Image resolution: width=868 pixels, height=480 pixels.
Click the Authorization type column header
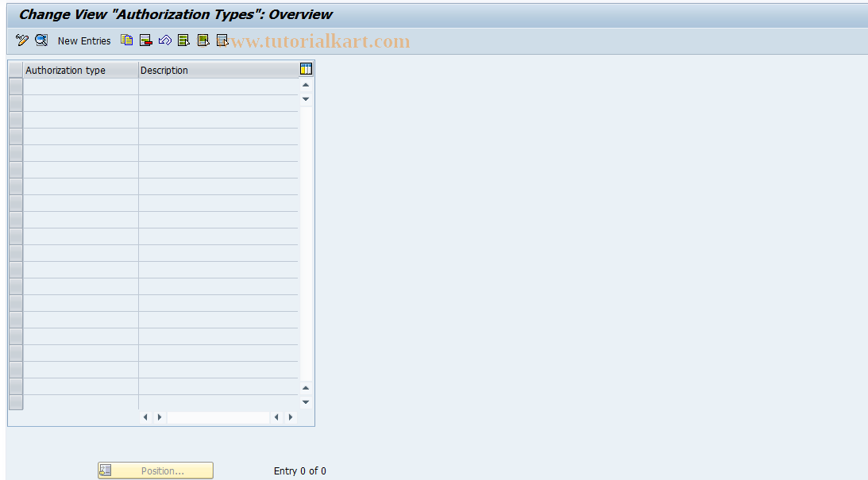pos(81,71)
